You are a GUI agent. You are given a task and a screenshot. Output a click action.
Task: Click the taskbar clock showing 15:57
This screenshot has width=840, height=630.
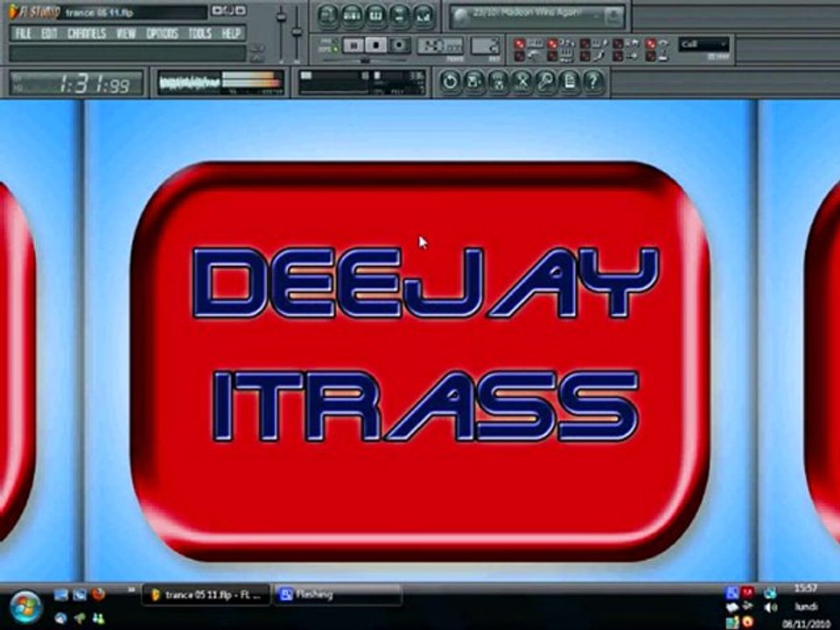(805, 588)
